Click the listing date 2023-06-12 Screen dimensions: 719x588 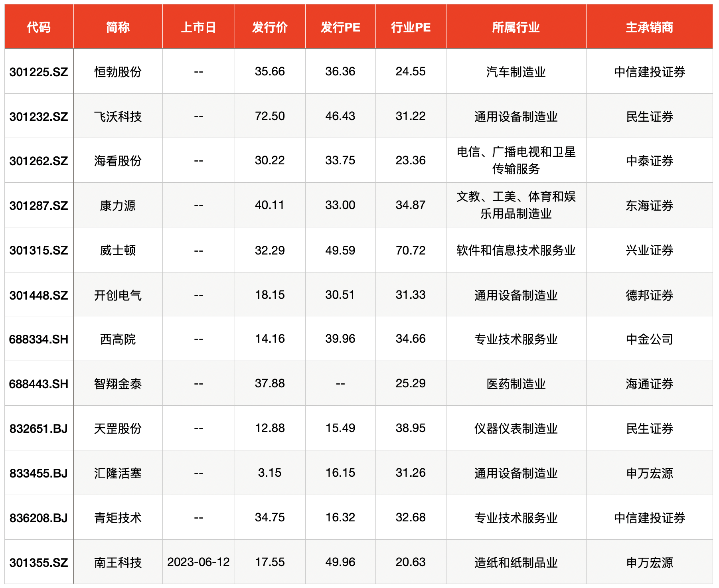tap(198, 562)
